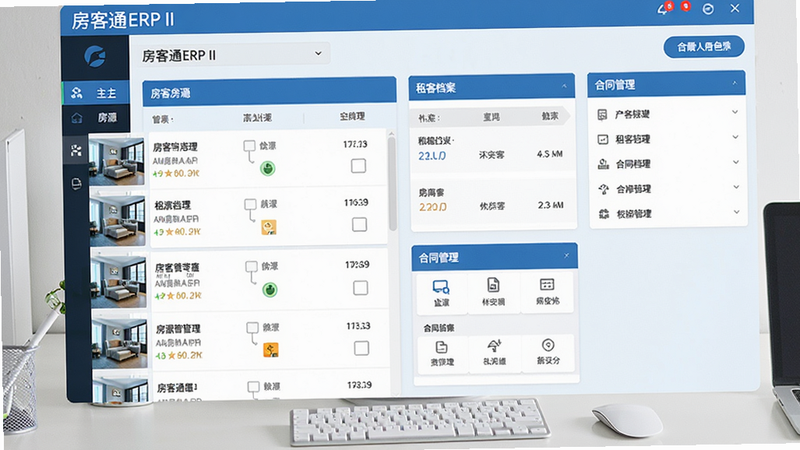This screenshot has height=450, width=800.
Task: Click the 4.5 M value in tenant panel
Action: (x=549, y=154)
